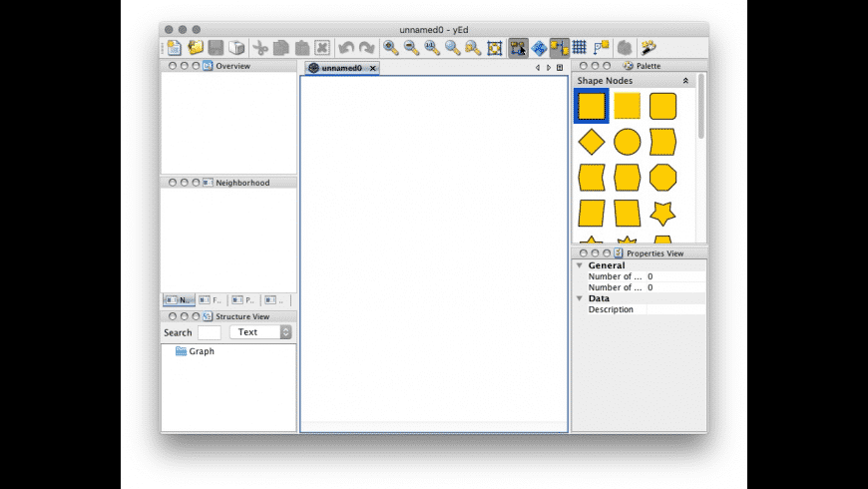The height and width of the screenshot is (489, 868).
Task: Select the rounded rectangle shape node
Action: (x=662, y=106)
